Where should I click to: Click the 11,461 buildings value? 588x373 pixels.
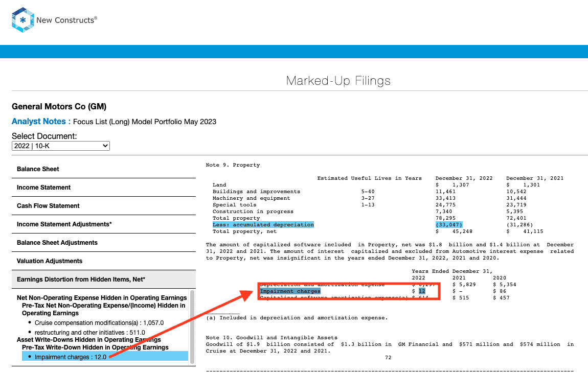pyautogui.click(x=445, y=192)
